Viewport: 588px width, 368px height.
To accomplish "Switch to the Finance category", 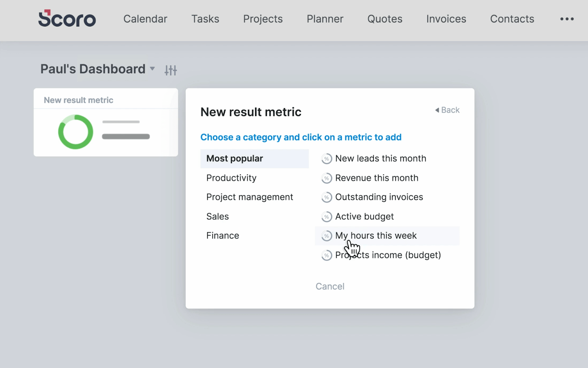I will (x=254, y=236).
